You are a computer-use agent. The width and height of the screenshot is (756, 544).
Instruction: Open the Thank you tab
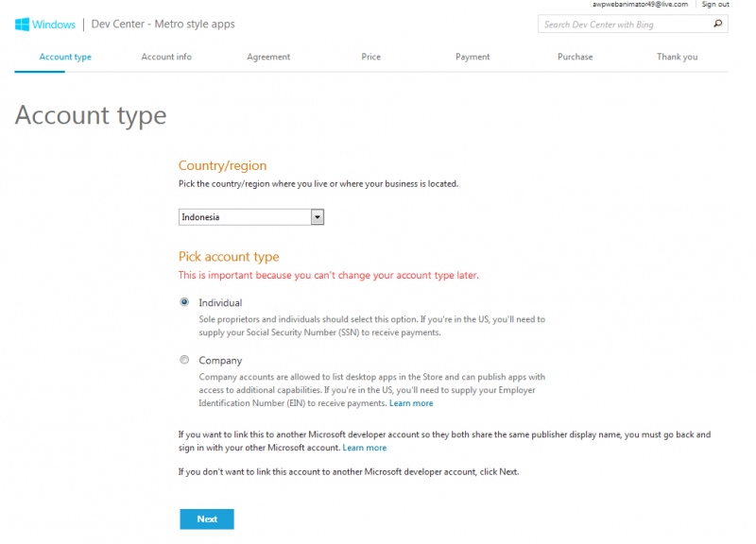pos(677,57)
